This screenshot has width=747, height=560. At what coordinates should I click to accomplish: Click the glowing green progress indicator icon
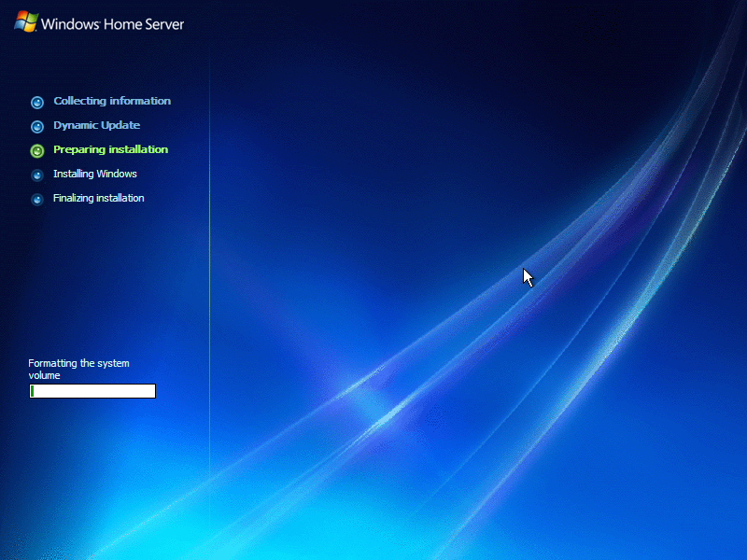click(37, 150)
